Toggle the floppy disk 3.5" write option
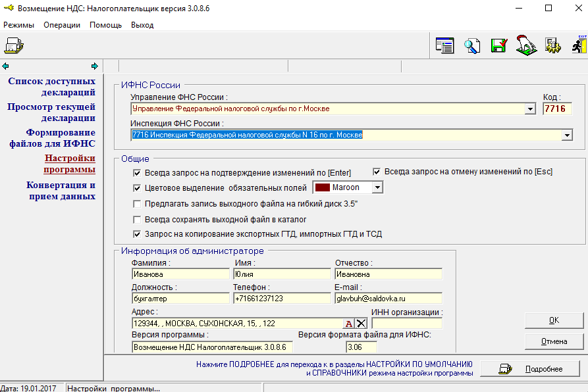Screen dimensions: 588x392 [x=137, y=204]
